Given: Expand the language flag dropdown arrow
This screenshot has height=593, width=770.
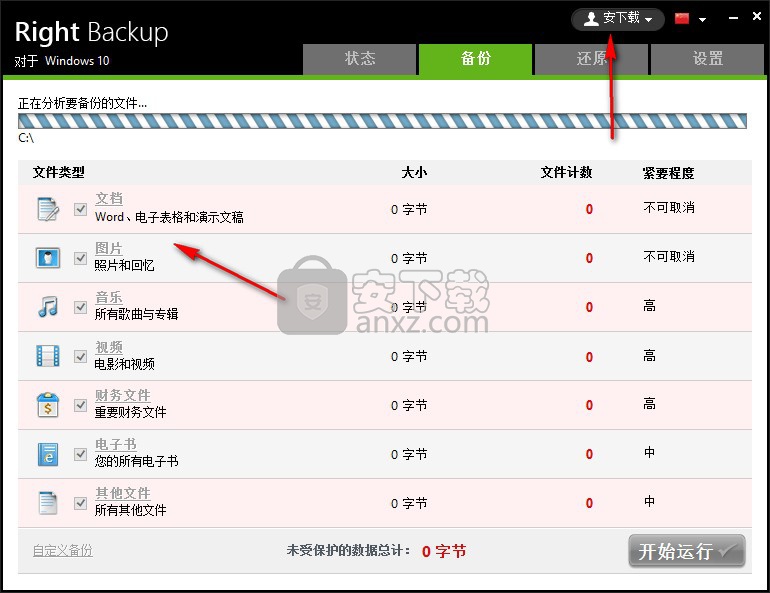Looking at the screenshot, I should tap(702, 20).
